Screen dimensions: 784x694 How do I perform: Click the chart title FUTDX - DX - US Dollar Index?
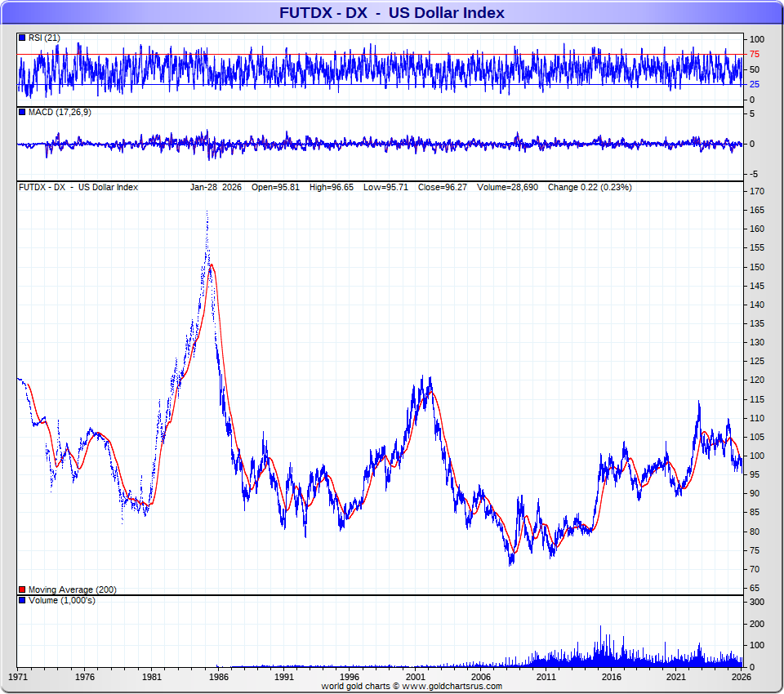click(392, 12)
